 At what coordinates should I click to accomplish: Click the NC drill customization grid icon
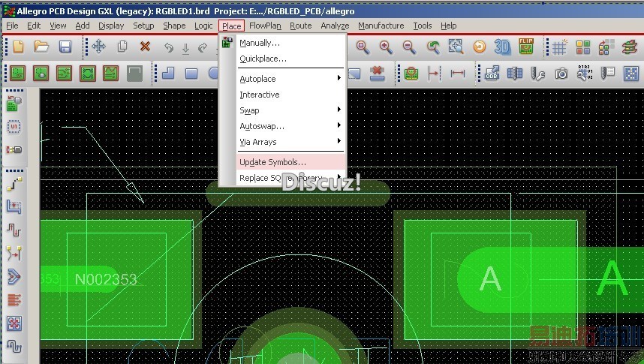point(515,74)
